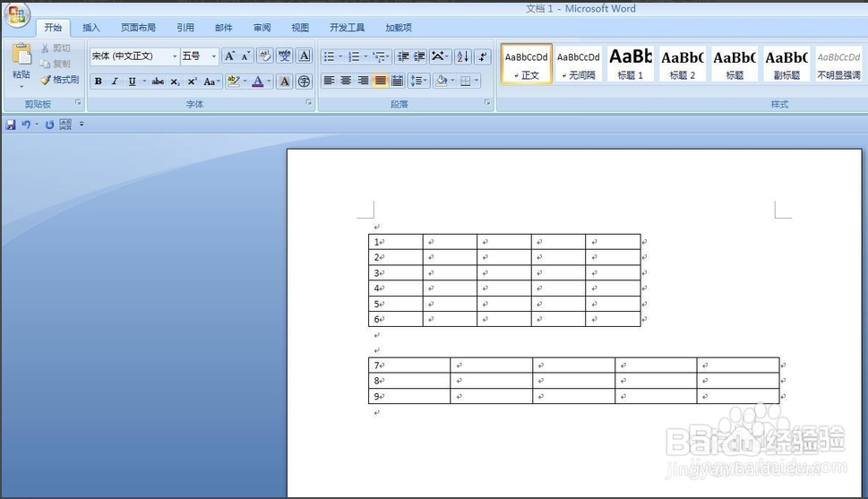Open the 插入 (Insert) tab
The height and width of the screenshot is (499, 868).
pyautogui.click(x=90, y=28)
